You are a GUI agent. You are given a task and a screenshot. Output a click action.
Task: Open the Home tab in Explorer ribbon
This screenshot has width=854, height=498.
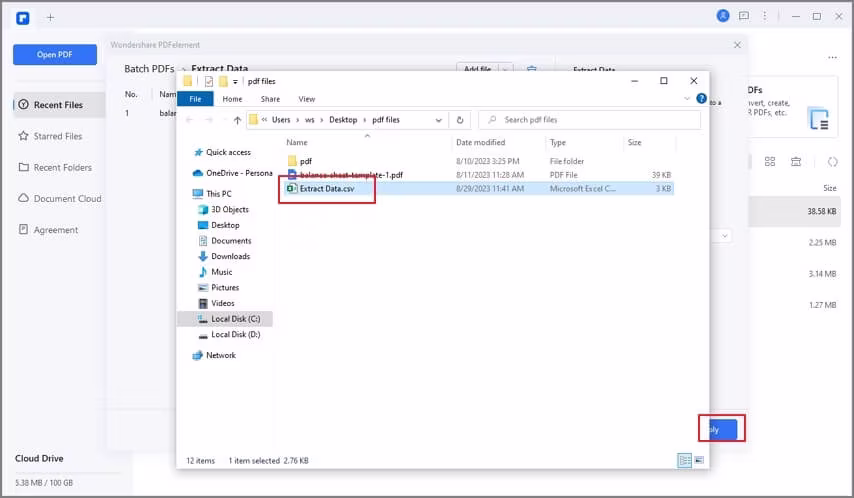tap(232, 99)
